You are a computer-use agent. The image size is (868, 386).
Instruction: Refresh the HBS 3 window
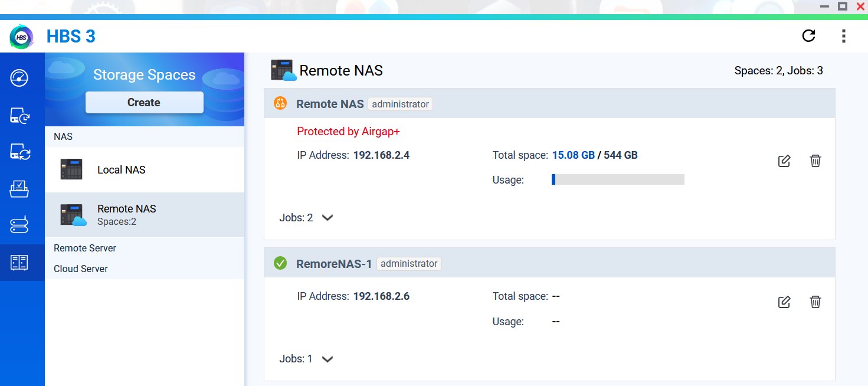(808, 36)
